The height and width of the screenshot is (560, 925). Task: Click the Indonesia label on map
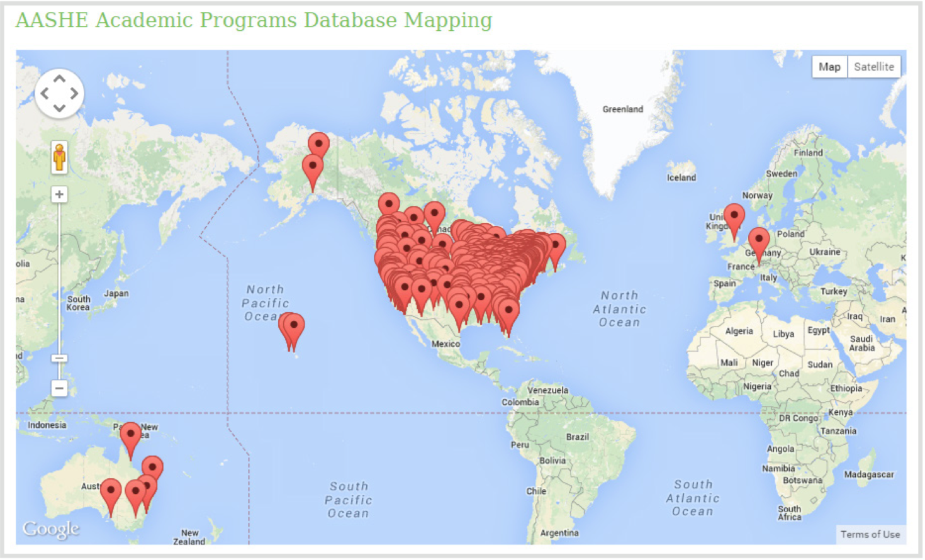[47, 425]
